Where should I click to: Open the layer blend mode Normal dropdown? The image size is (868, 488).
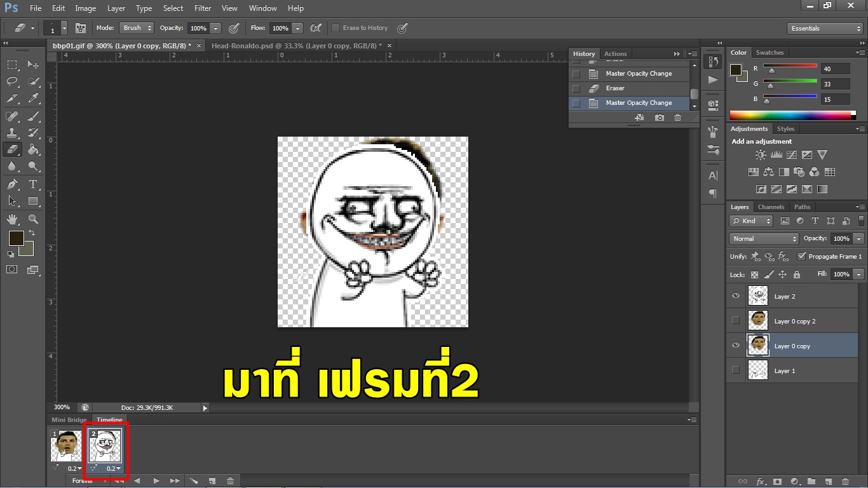764,239
